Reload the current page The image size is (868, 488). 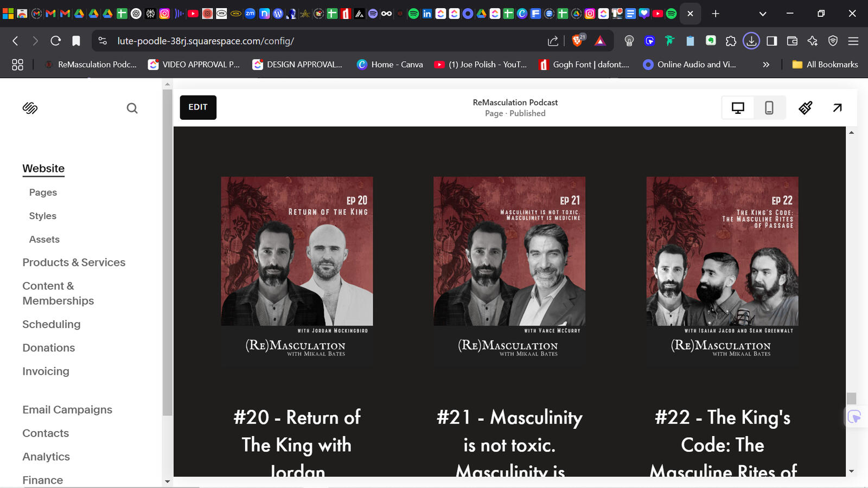(55, 41)
